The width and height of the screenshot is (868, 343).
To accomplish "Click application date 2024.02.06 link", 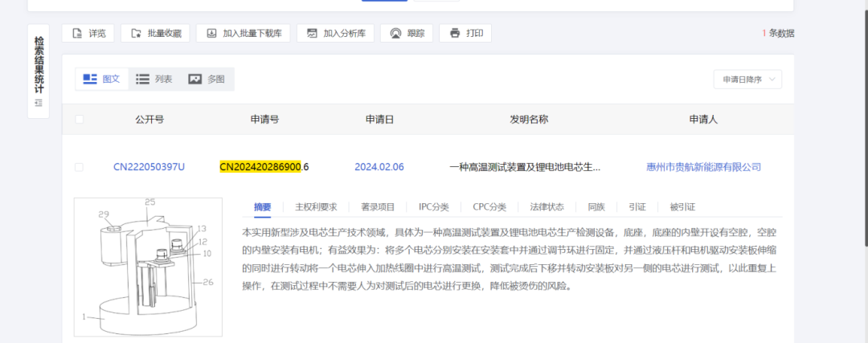I will pos(379,167).
